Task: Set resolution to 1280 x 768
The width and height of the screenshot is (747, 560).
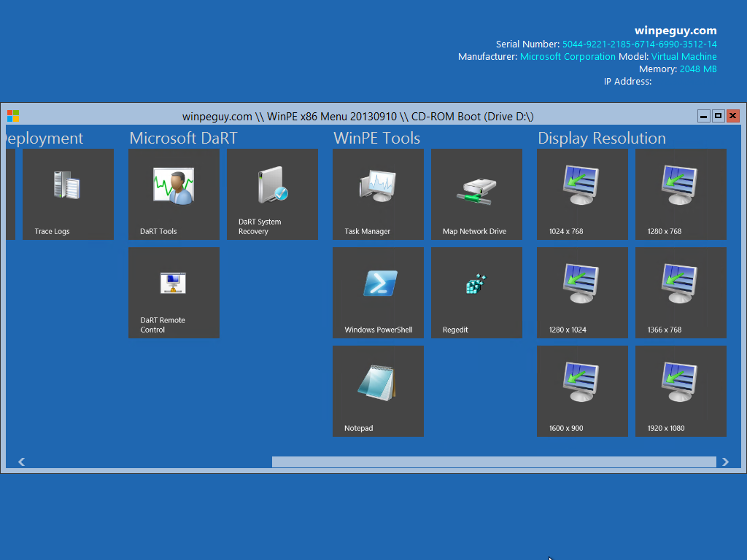Action: tap(681, 194)
